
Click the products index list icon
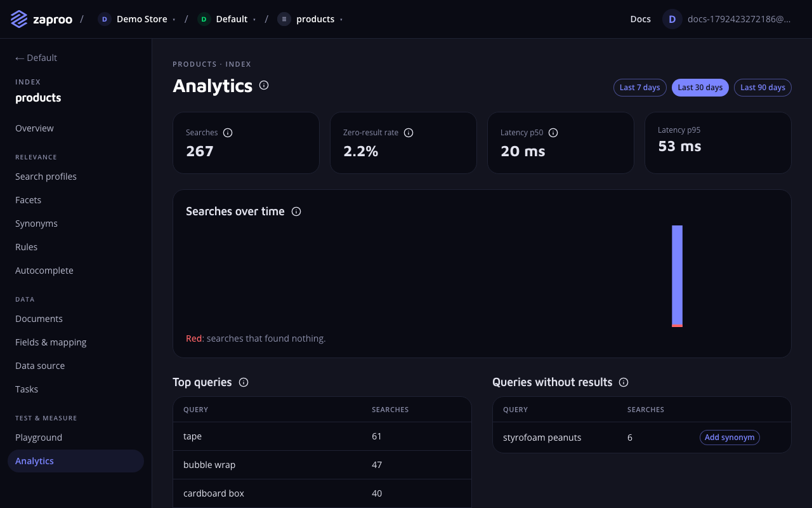pyautogui.click(x=284, y=19)
